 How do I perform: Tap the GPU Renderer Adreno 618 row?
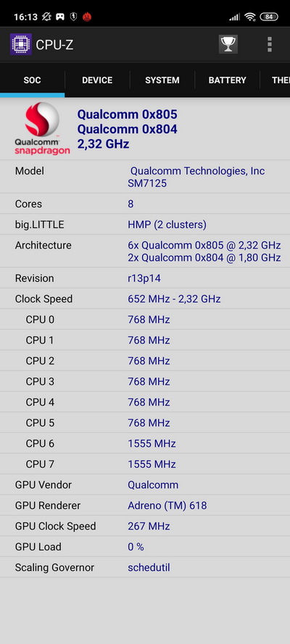(x=145, y=505)
